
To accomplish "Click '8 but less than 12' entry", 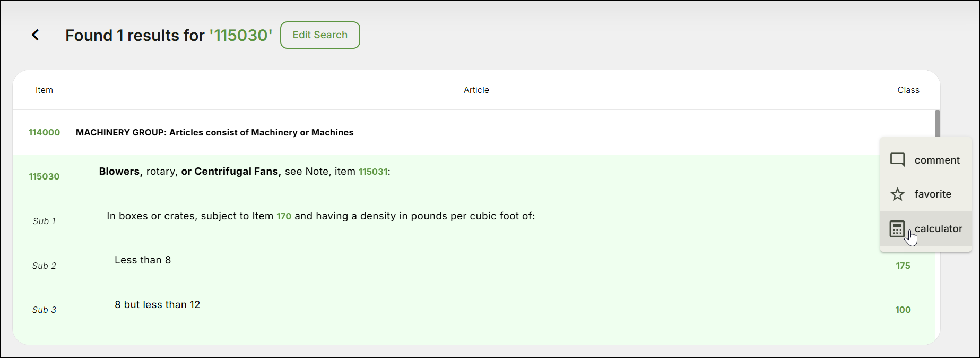I will coord(158,305).
